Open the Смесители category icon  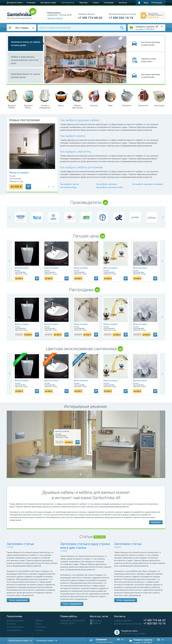point(143,96)
